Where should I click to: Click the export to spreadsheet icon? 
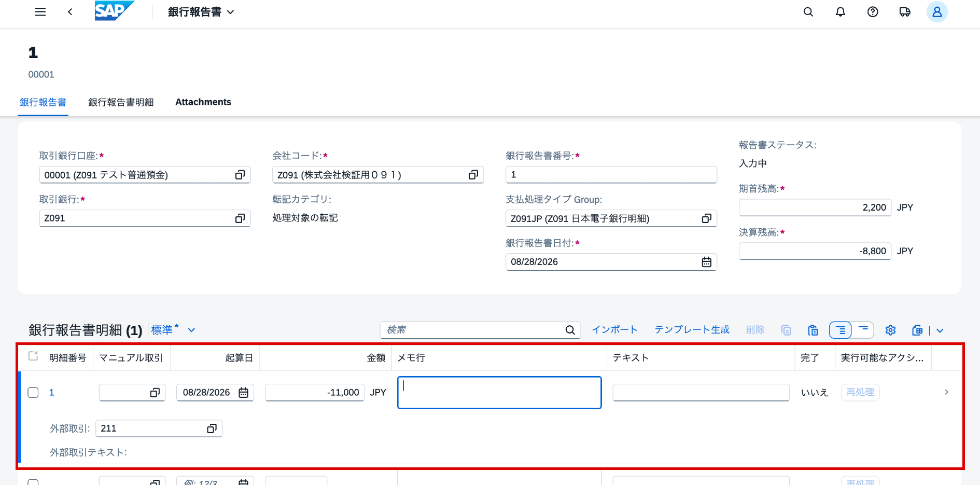point(917,330)
